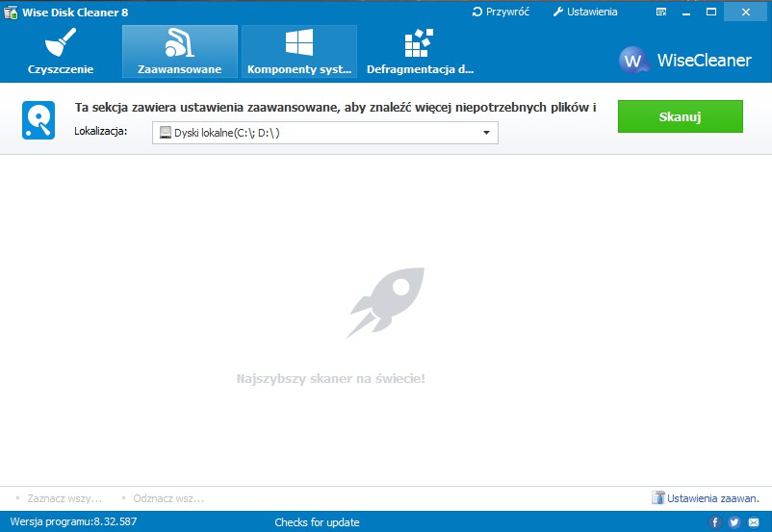Viewport: 772px width, 532px height.
Task: Click the Przywróć restore option
Action: [x=501, y=12]
